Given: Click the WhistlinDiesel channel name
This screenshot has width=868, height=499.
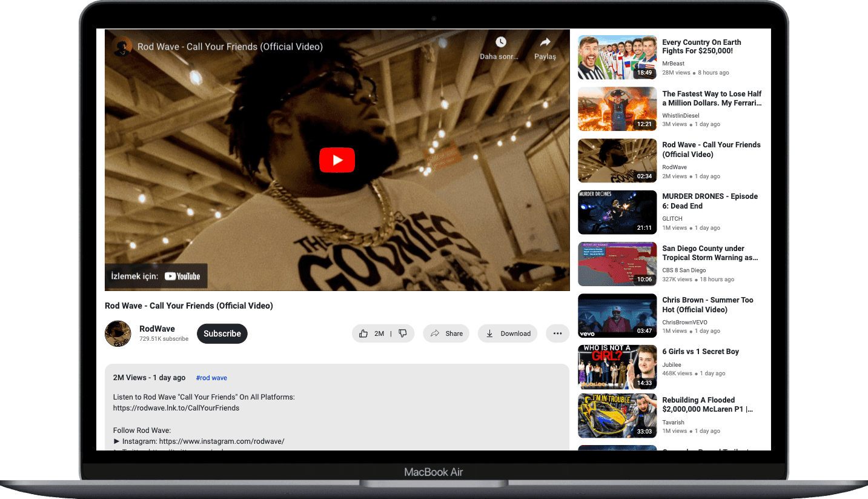Looking at the screenshot, I should pyautogui.click(x=680, y=115).
